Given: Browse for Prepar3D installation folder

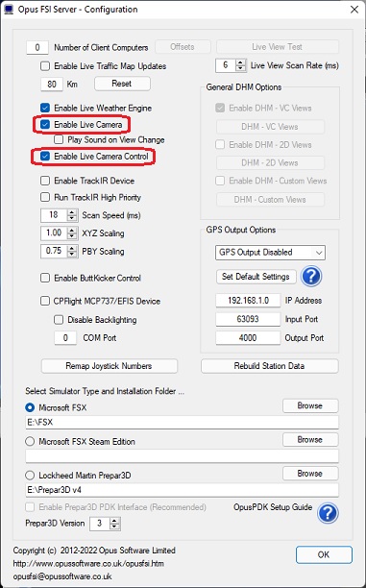Looking at the screenshot, I should tap(310, 474).
